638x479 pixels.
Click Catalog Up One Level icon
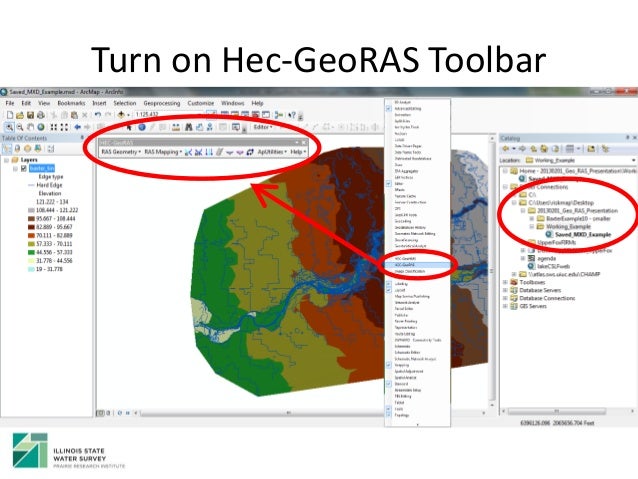[x=533, y=149]
